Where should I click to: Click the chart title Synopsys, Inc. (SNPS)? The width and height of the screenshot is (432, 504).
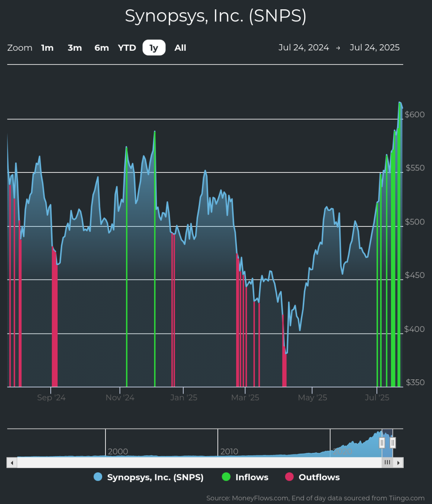[215, 16]
